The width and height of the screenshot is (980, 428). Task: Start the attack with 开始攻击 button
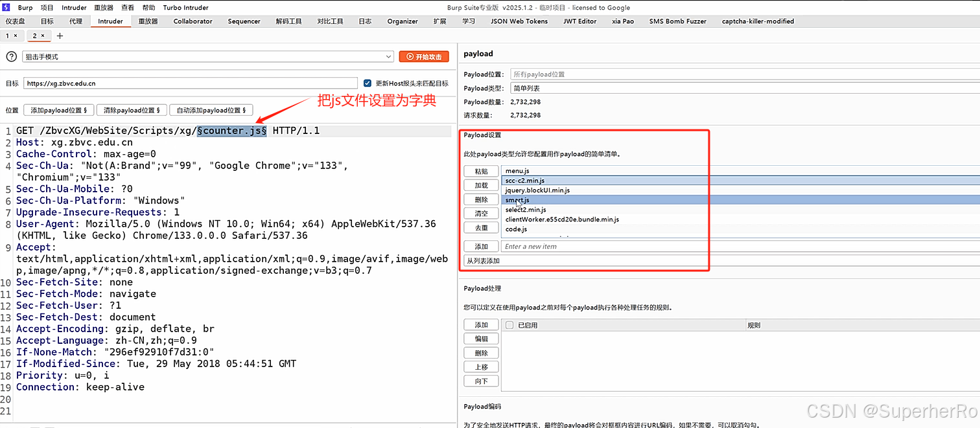(424, 57)
